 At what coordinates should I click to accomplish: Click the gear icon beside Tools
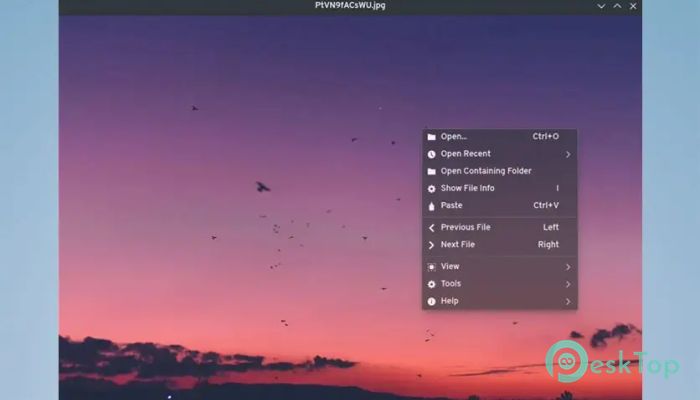tap(431, 284)
